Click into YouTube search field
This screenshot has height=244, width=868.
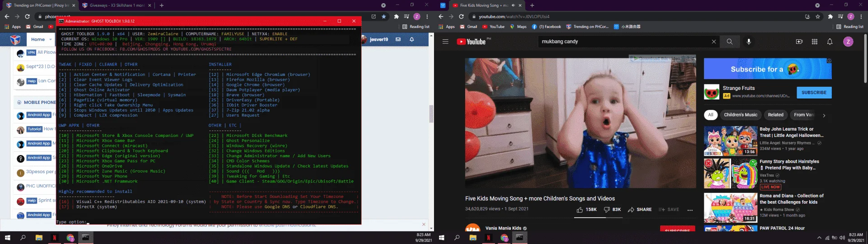click(x=624, y=42)
